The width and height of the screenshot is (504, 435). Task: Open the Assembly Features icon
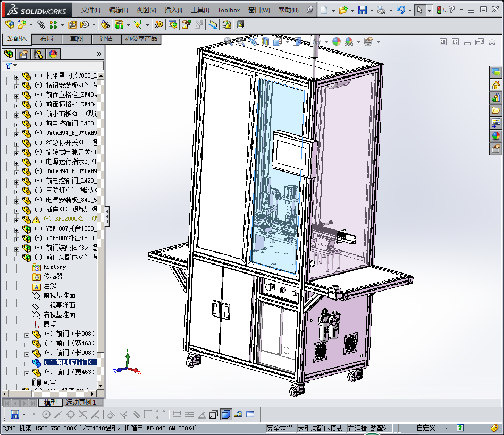pos(119,24)
